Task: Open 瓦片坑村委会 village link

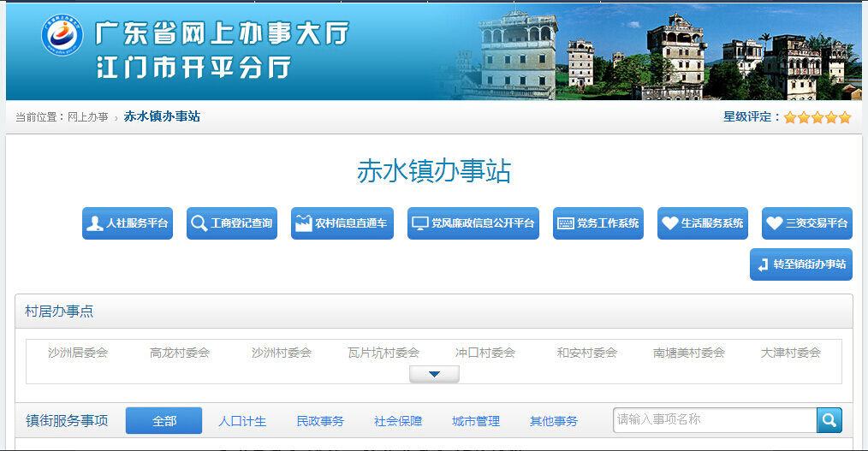Action: tap(383, 353)
